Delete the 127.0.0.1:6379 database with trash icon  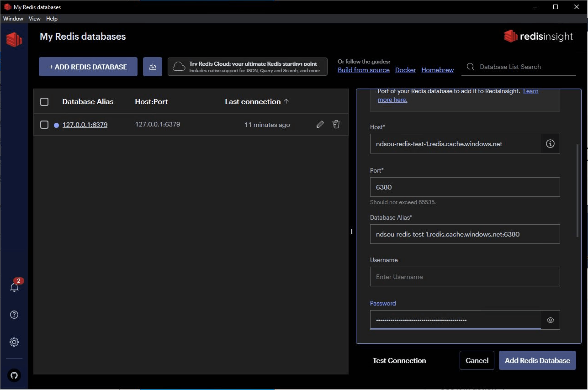[336, 124]
